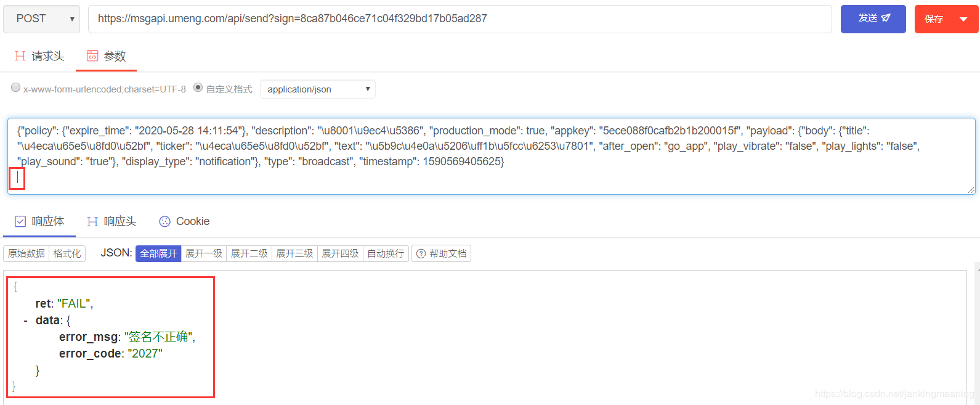The image size is (980, 405).
Task: Click the 参数 tab code icon
Action: (x=92, y=56)
